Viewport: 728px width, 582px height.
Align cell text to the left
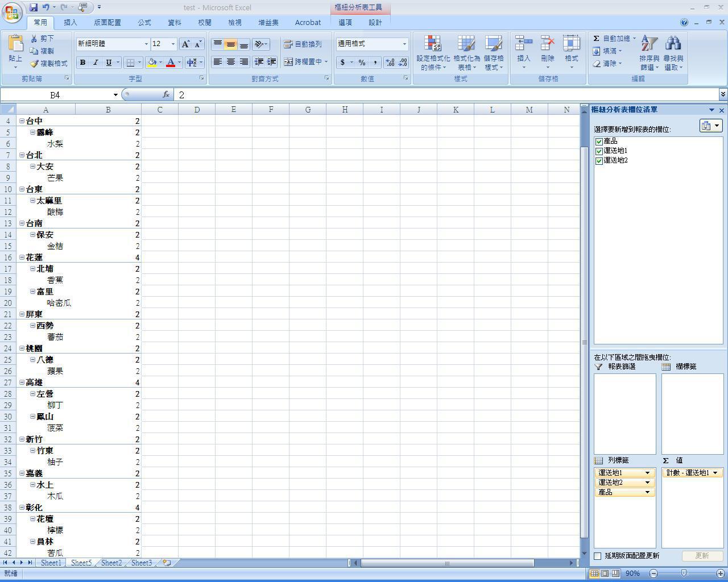217,61
